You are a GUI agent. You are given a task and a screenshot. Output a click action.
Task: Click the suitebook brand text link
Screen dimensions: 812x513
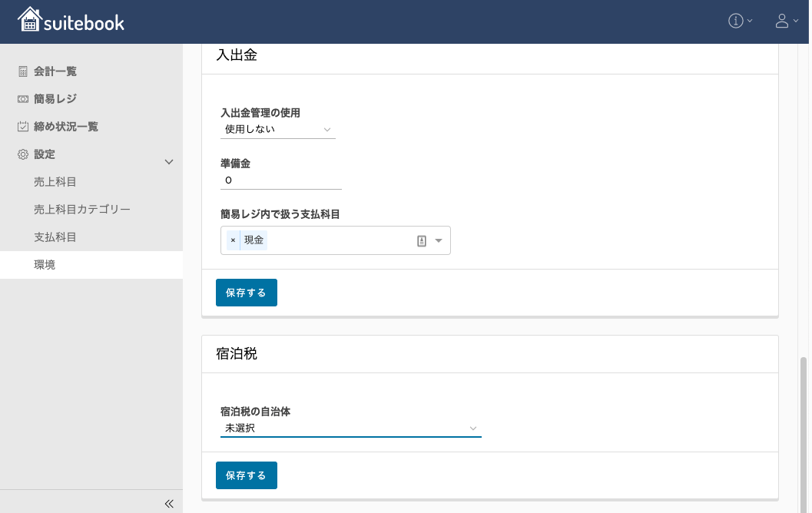pyautogui.click(x=84, y=23)
